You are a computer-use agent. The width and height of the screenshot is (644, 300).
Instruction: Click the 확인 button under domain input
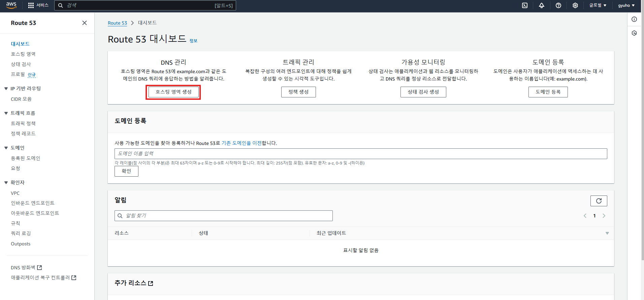(x=126, y=171)
